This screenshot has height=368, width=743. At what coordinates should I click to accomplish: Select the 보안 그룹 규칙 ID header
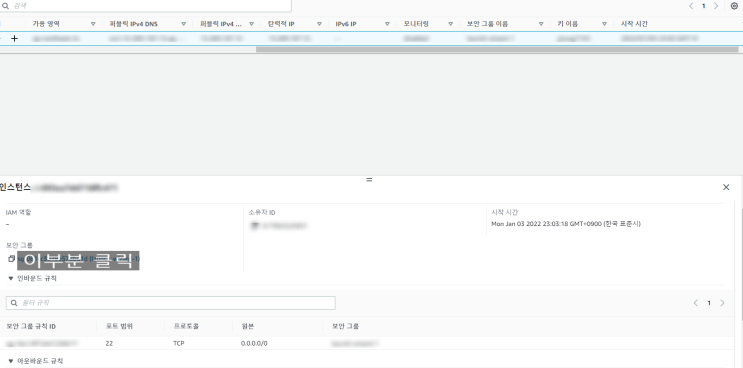(x=31, y=326)
